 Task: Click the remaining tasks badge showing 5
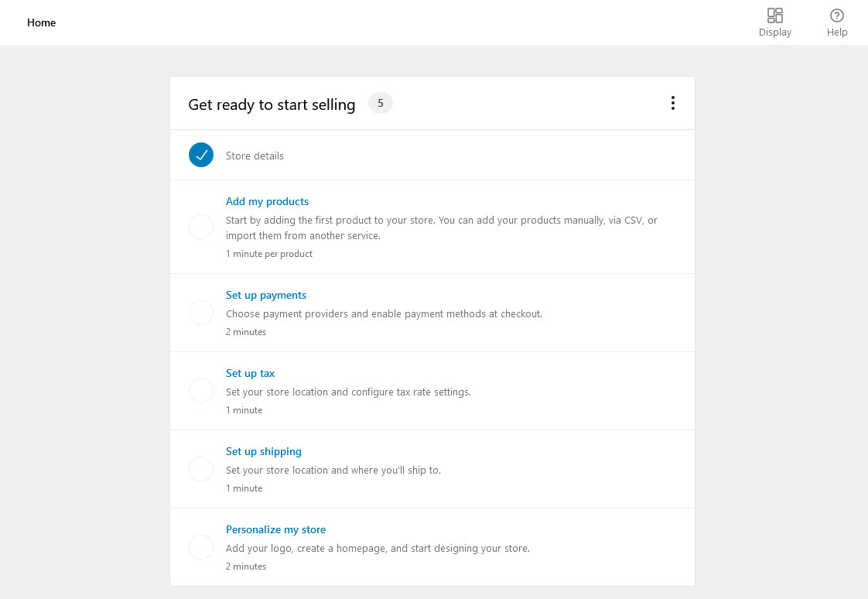[x=381, y=103]
